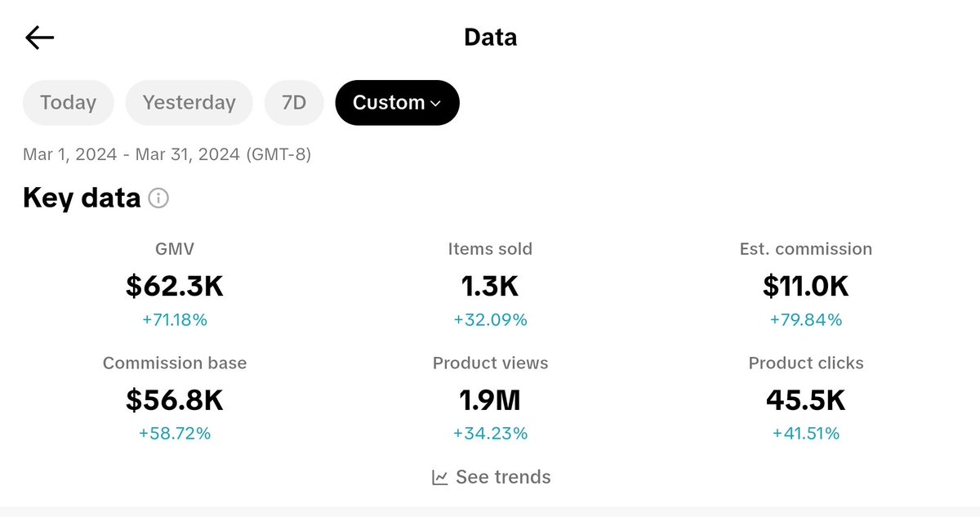Image resolution: width=980 pixels, height=517 pixels.
Task: Click the Custom chevron arrow
Action: [435, 104]
